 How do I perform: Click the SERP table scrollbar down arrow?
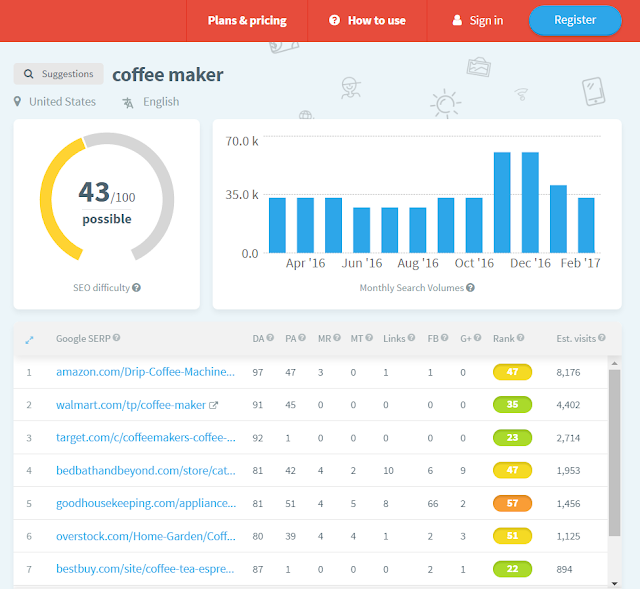[x=614, y=584]
